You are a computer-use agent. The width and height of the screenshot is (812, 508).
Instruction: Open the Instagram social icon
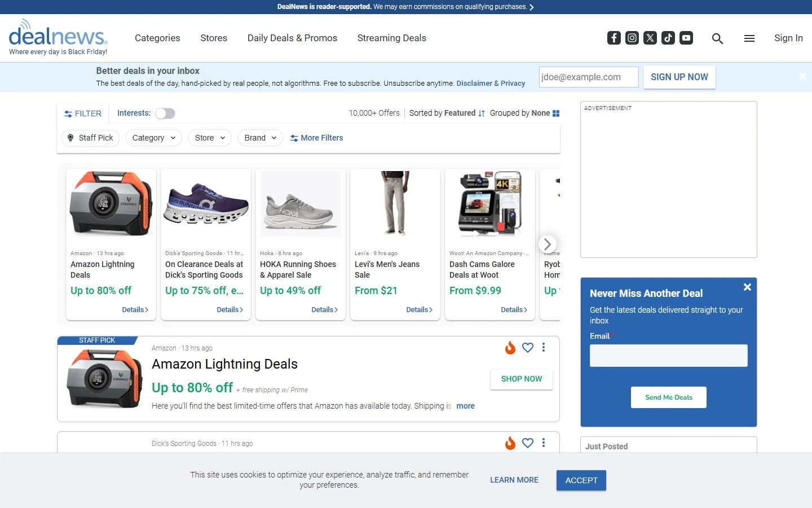(632, 38)
